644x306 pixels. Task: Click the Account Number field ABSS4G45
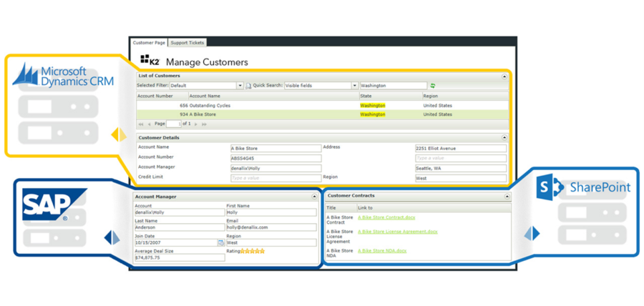pos(275,158)
